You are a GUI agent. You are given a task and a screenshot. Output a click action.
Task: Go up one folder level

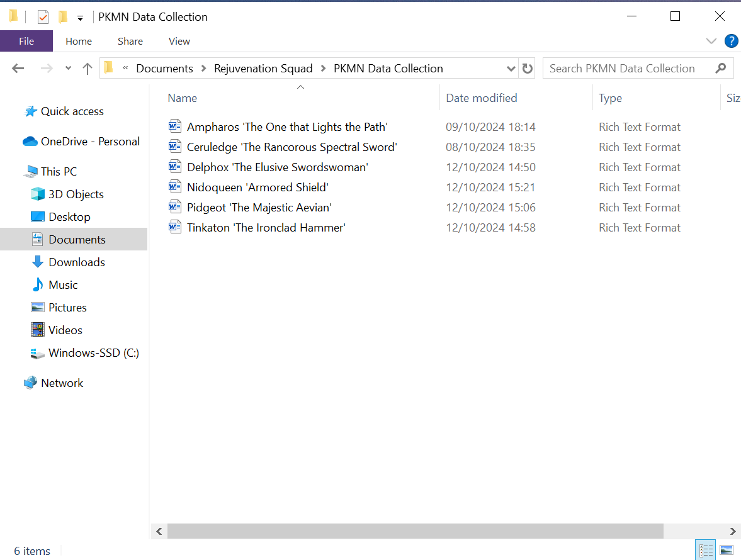click(87, 69)
